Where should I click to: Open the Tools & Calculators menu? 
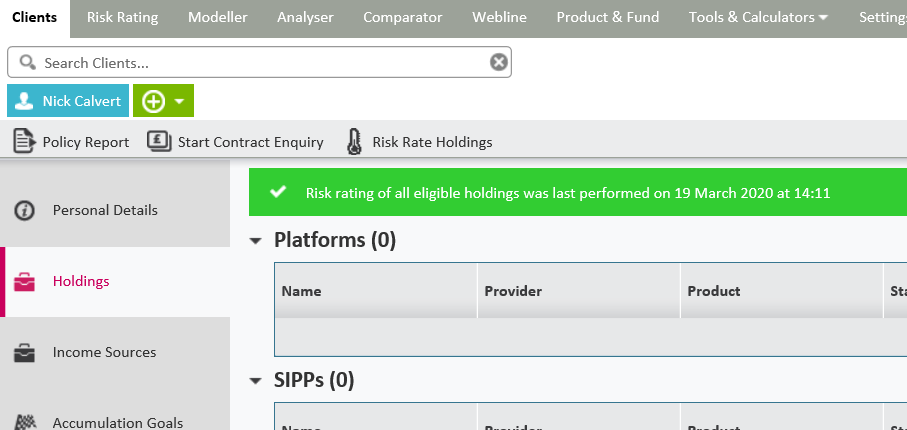757,17
